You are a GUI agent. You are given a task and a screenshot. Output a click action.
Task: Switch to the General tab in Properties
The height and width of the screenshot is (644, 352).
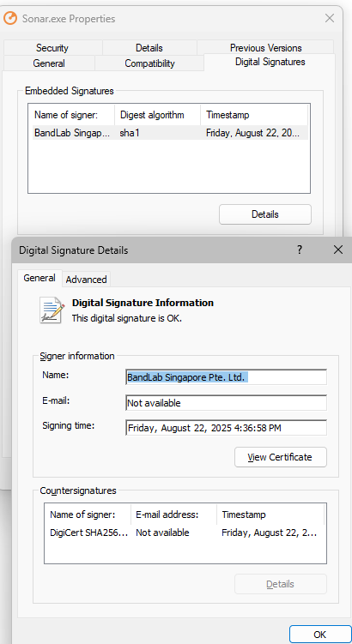click(49, 63)
